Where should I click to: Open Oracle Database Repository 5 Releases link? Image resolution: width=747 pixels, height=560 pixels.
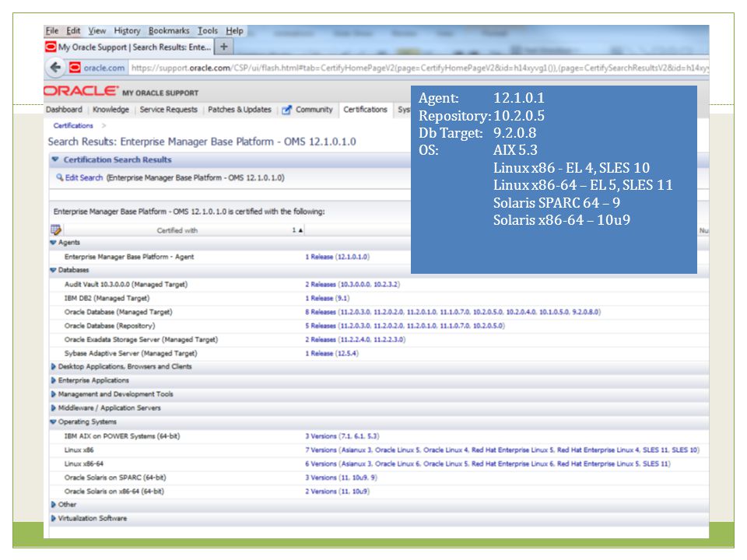(405, 326)
